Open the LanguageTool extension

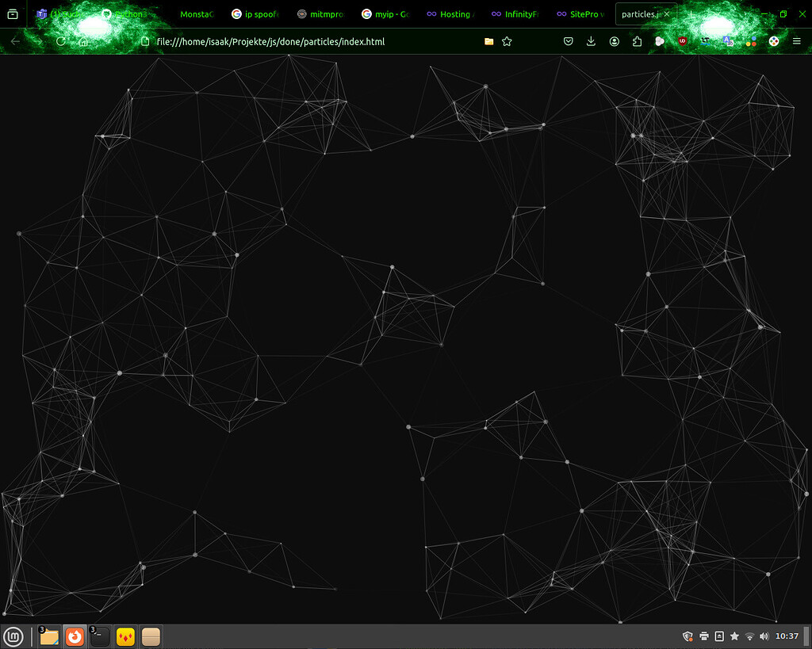705,41
